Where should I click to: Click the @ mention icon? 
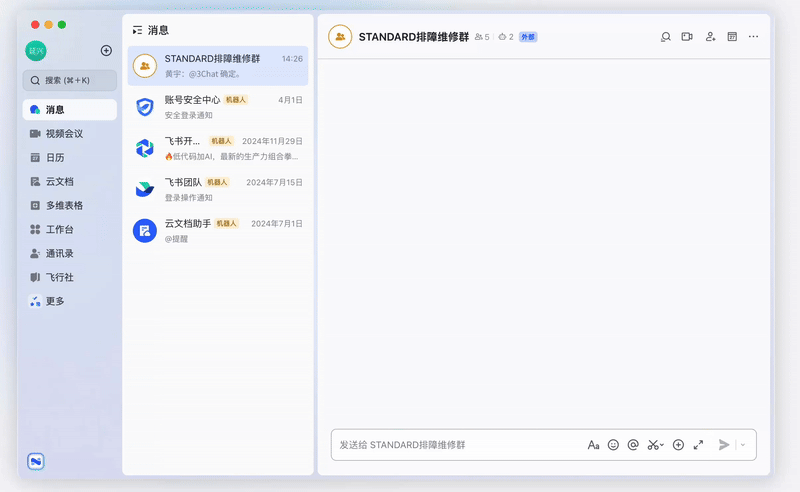633,445
